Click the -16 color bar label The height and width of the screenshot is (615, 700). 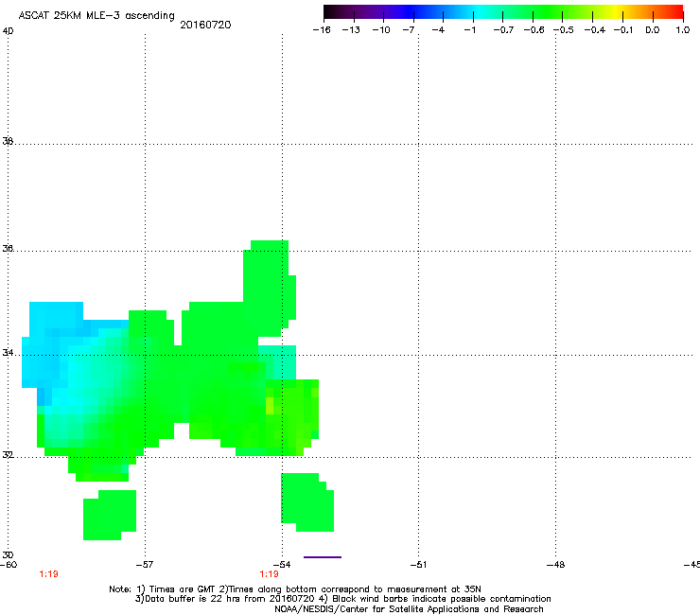[x=322, y=30]
